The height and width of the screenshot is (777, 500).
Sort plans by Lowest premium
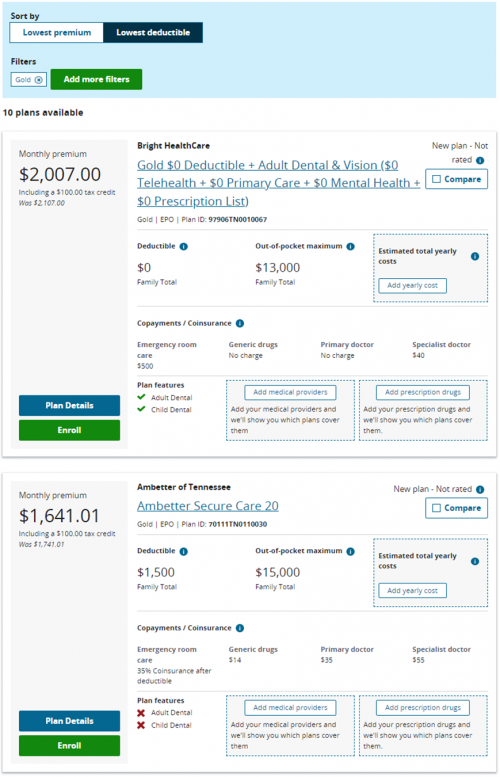pyautogui.click(x=56, y=33)
